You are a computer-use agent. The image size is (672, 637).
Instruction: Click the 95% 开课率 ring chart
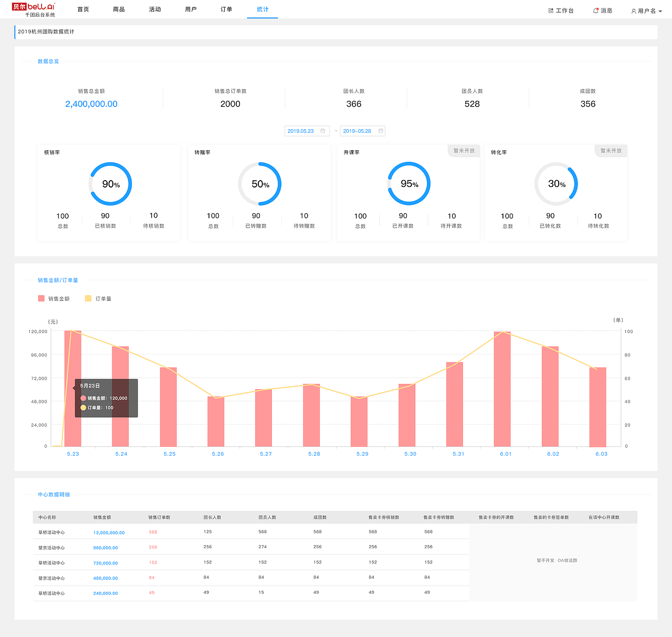pyautogui.click(x=409, y=184)
